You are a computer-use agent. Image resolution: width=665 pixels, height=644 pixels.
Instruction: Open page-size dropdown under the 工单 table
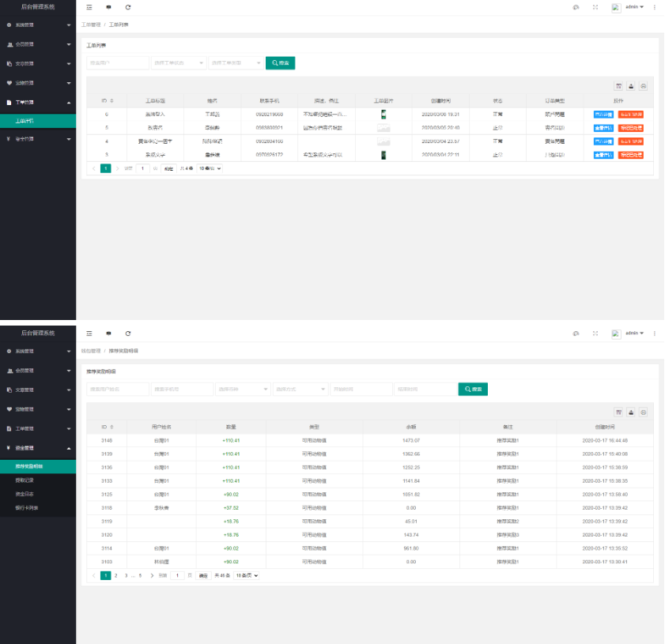(x=210, y=168)
